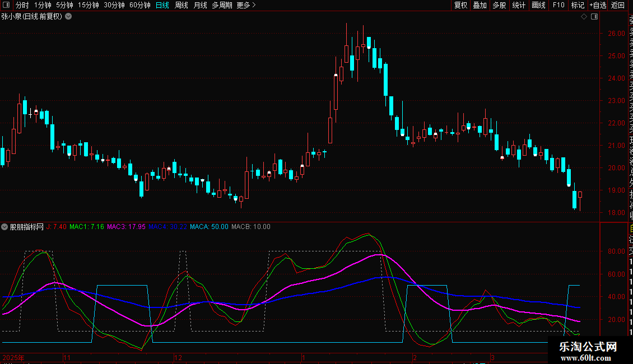Viewport: 633px width, 364px height.
Task: Add stock via +自选 button
Action: click(x=598, y=6)
